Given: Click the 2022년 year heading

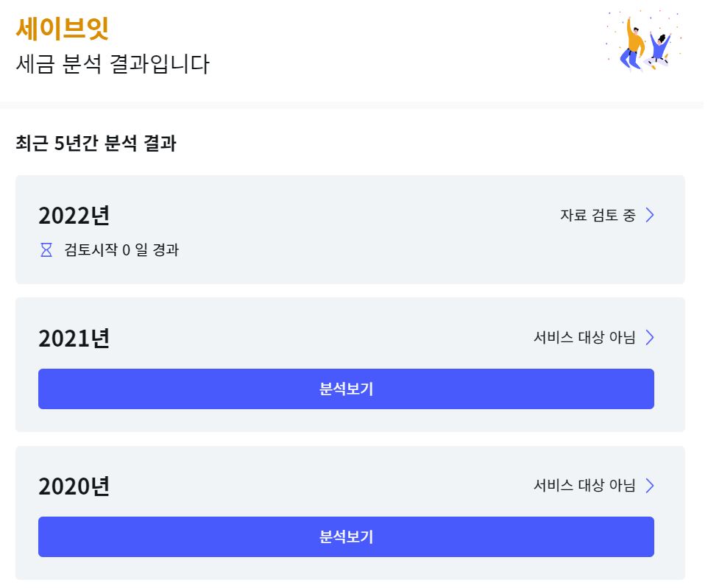Looking at the screenshot, I should 74,216.
